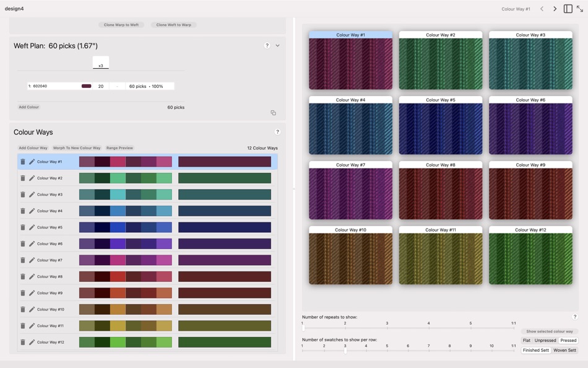
Task: Edit Colour Way #2 with pencil icon
Action: coord(32,178)
